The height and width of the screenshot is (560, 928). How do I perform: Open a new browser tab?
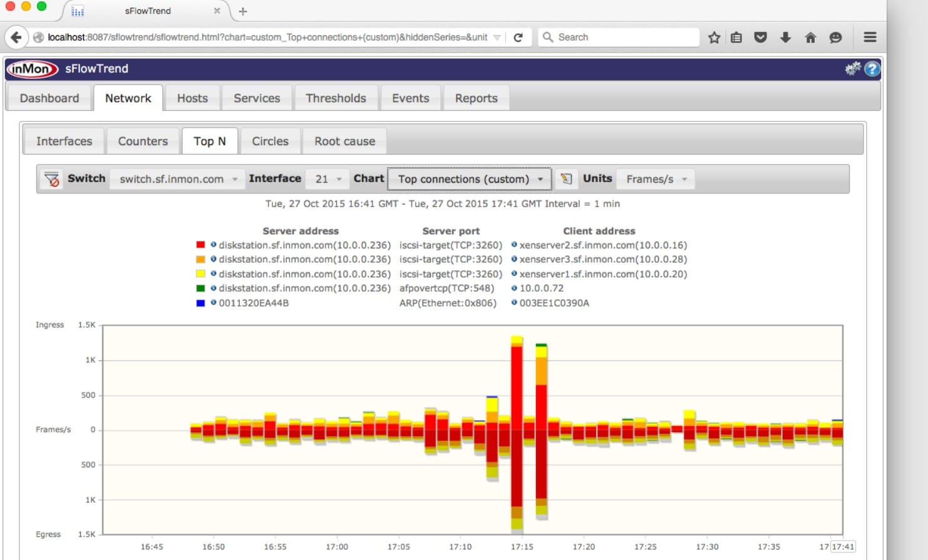pyautogui.click(x=243, y=11)
